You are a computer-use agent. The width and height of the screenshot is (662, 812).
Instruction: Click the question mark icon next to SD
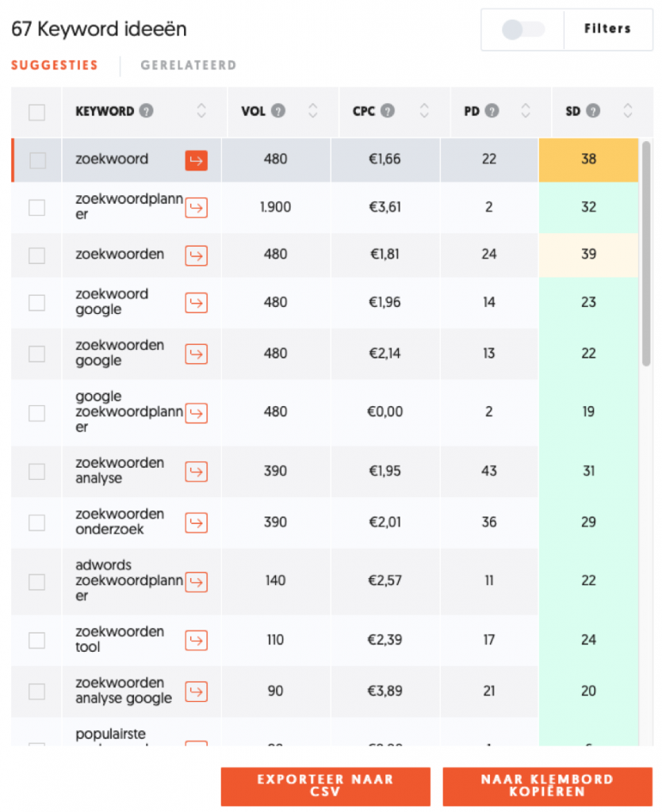593,111
